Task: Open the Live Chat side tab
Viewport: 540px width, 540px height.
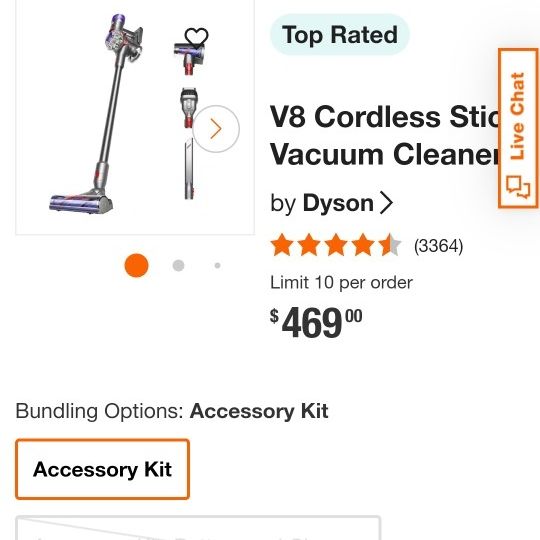Action: point(518,128)
